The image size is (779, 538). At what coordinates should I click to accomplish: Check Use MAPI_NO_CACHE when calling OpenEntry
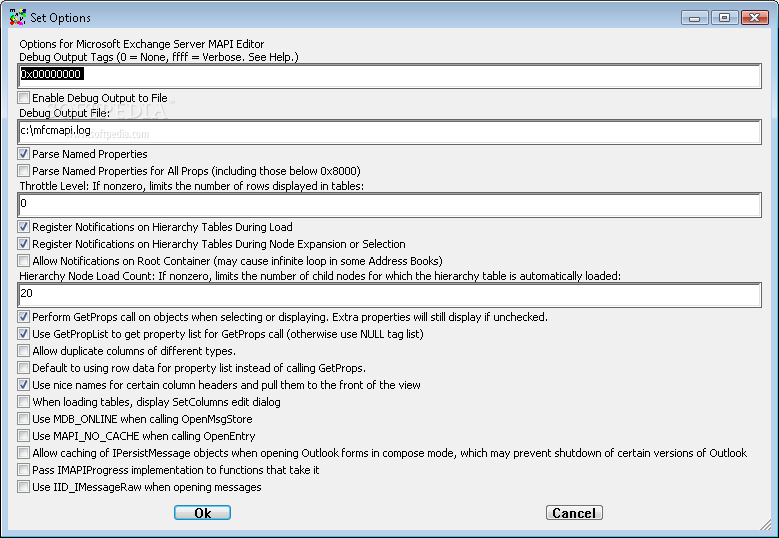(23, 435)
